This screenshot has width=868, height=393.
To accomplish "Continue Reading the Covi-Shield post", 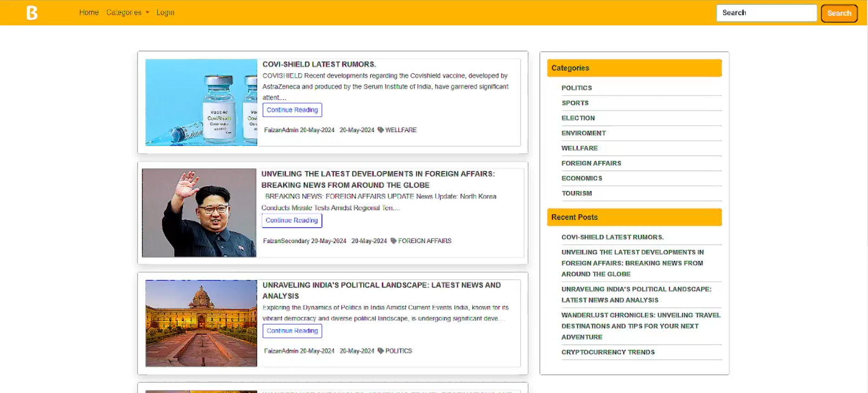I will (x=292, y=110).
